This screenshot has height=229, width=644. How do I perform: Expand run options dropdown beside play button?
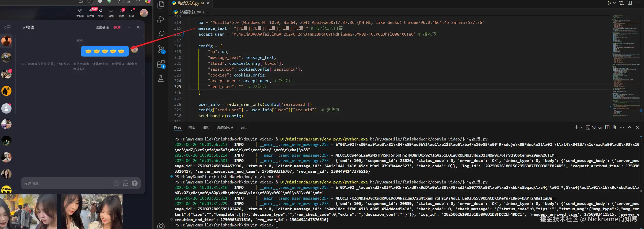[614, 3]
